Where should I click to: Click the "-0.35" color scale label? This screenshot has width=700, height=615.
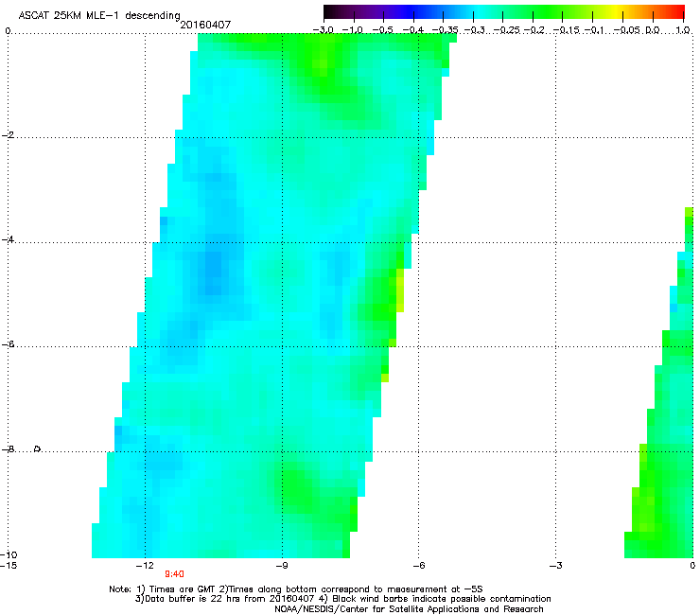pyautogui.click(x=446, y=30)
